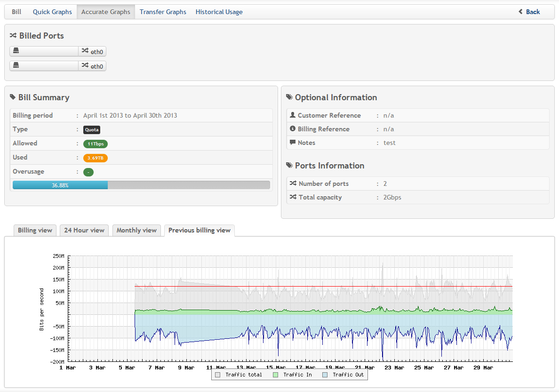Click the orange 3.69TB used badge
Image resolution: width=559 pixels, height=392 pixels.
point(96,158)
